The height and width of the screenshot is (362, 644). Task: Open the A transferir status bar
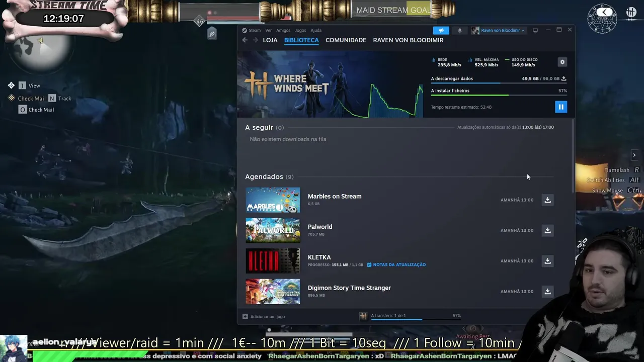tap(410, 316)
